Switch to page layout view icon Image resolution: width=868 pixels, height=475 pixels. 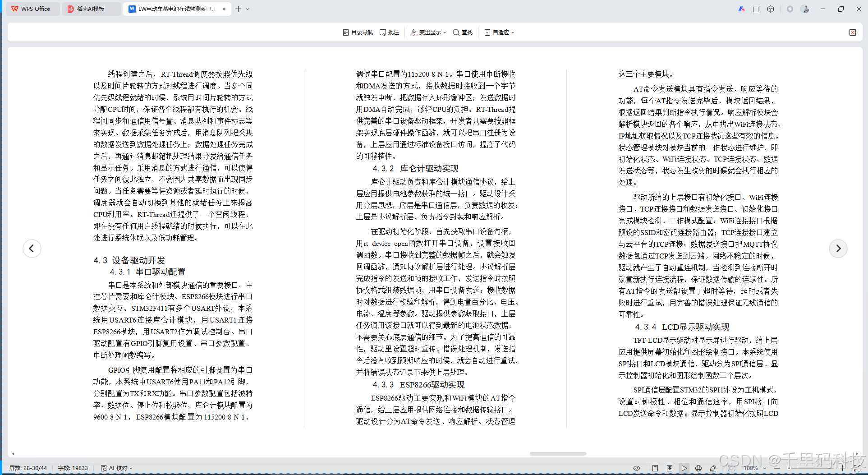coord(655,468)
